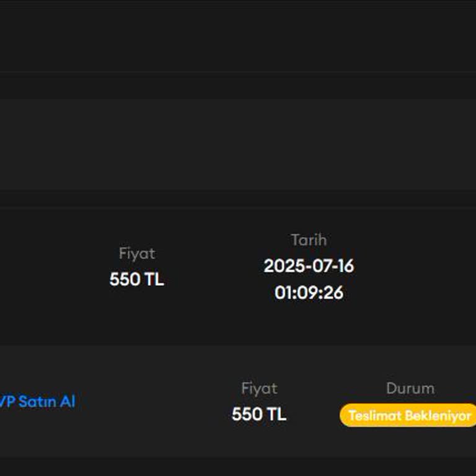Select the Tarih column label
The height and width of the screenshot is (476, 476).
tap(309, 240)
